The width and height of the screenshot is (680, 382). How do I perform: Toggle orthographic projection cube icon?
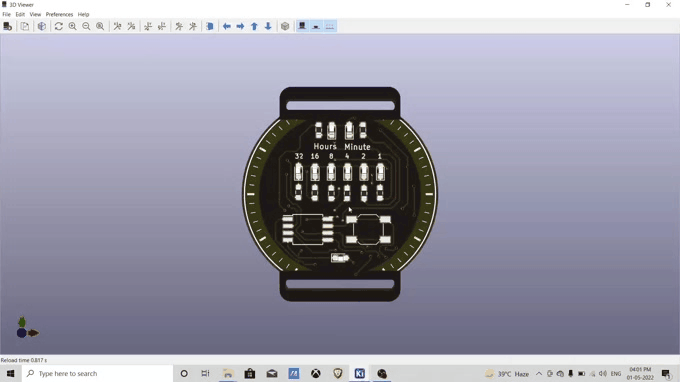(285, 26)
